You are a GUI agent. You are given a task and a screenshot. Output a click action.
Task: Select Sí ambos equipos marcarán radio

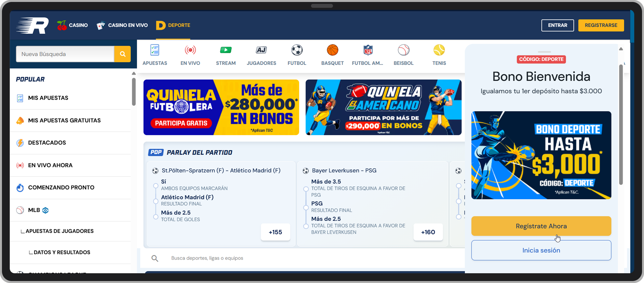[155, 186]
